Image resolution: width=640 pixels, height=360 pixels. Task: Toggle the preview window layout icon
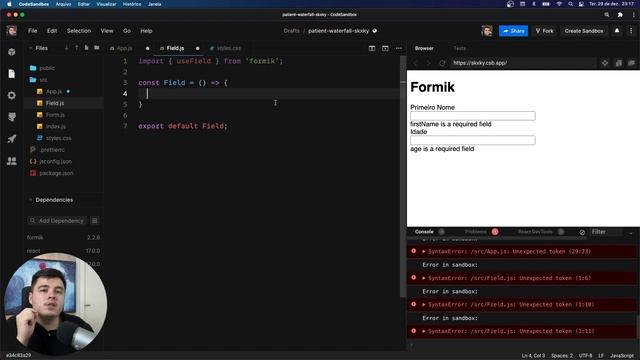385,48
